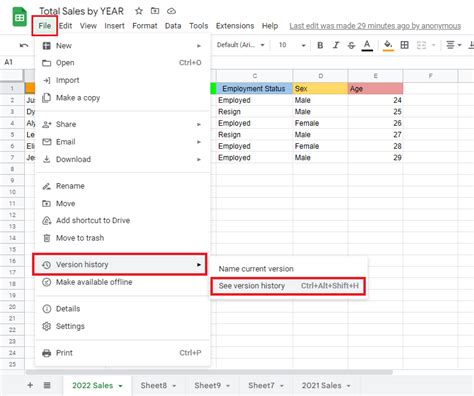The image size is (474, 396).
Task: Choose Print from File menu
Action: [x=122, y=353]
